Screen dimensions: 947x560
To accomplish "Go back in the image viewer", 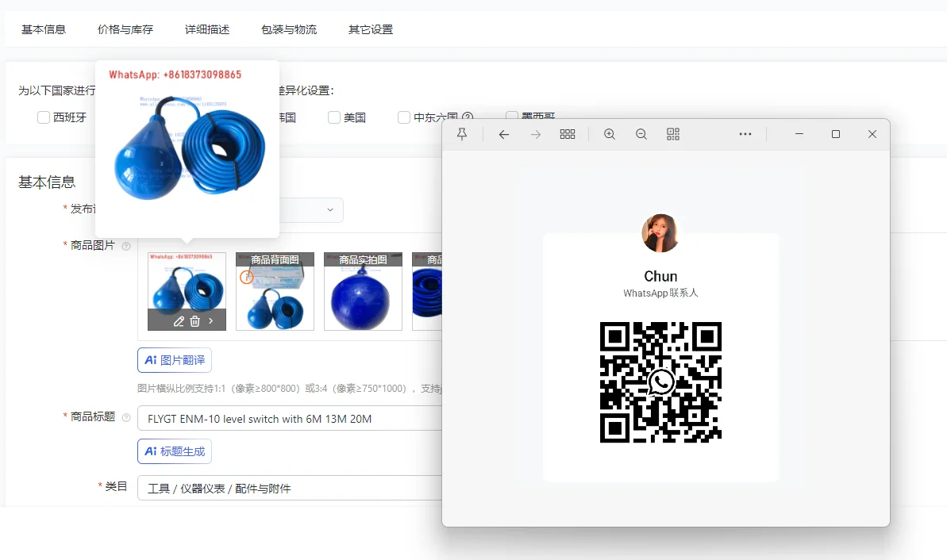I will tap(504, 134).
